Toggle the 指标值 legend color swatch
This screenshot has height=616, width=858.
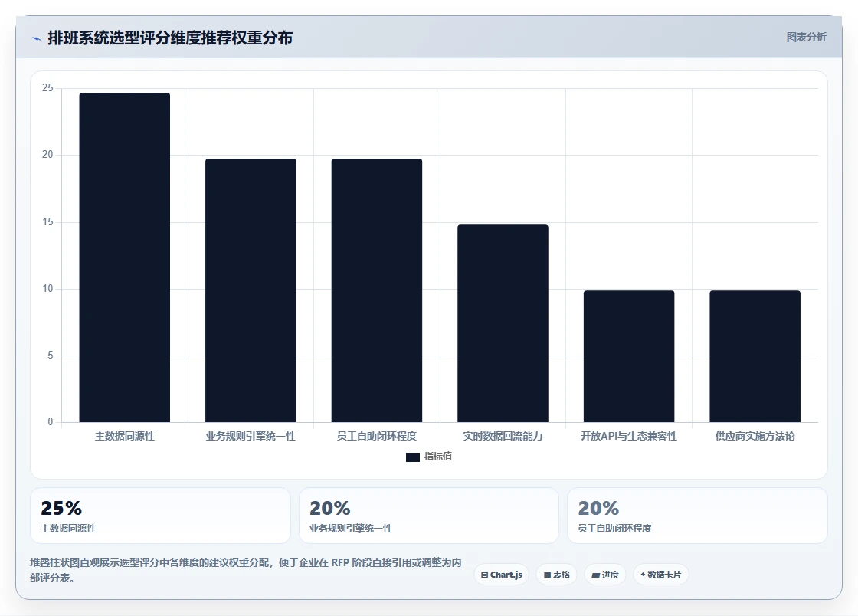[413, 457]
